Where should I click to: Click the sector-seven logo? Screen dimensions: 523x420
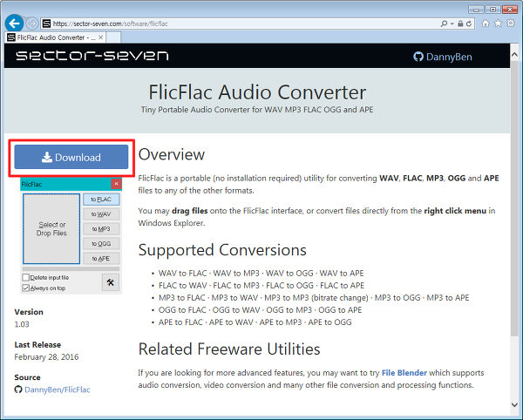click(x=92, y=56)
